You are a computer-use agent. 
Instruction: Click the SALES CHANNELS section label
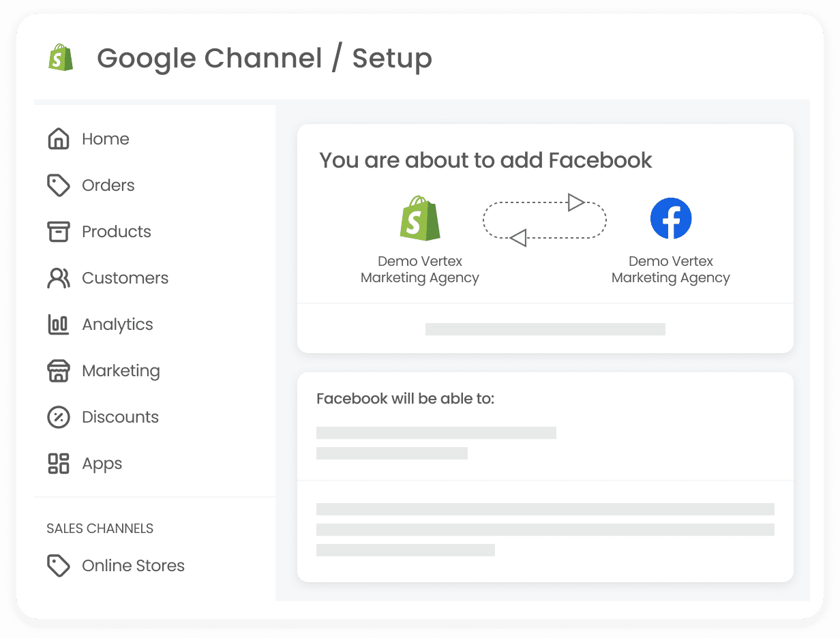pos(100,528)
